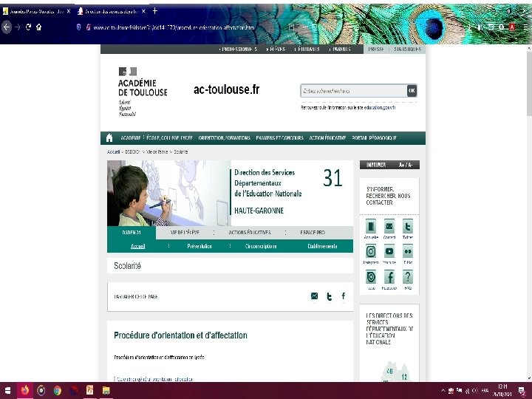Click the Académie de Toulouse logo
Screen dimensions: 532x399
point(143,92)
